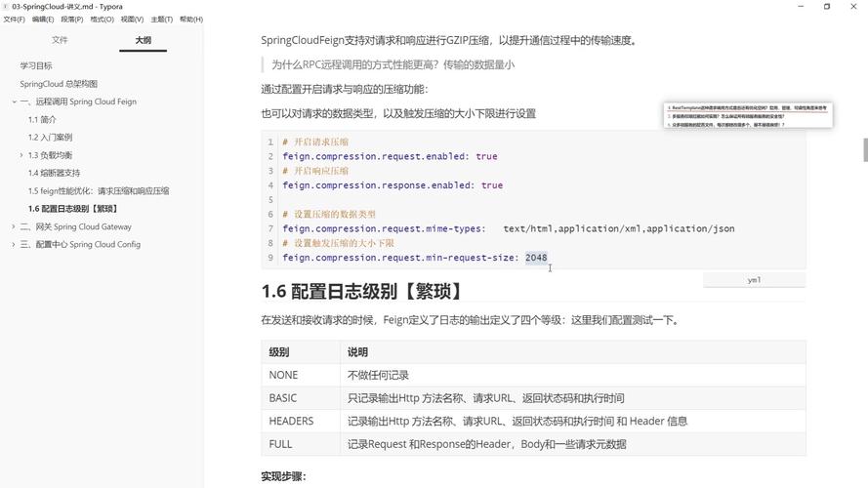
Task: Open the 格式(O) menu
Action: 102,20
